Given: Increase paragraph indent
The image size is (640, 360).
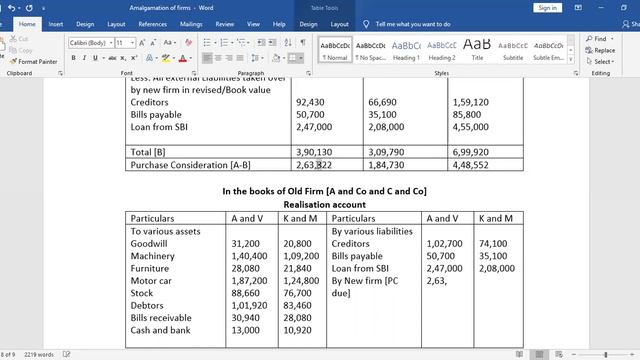Looking at the screenshot, I should [272, 42].
